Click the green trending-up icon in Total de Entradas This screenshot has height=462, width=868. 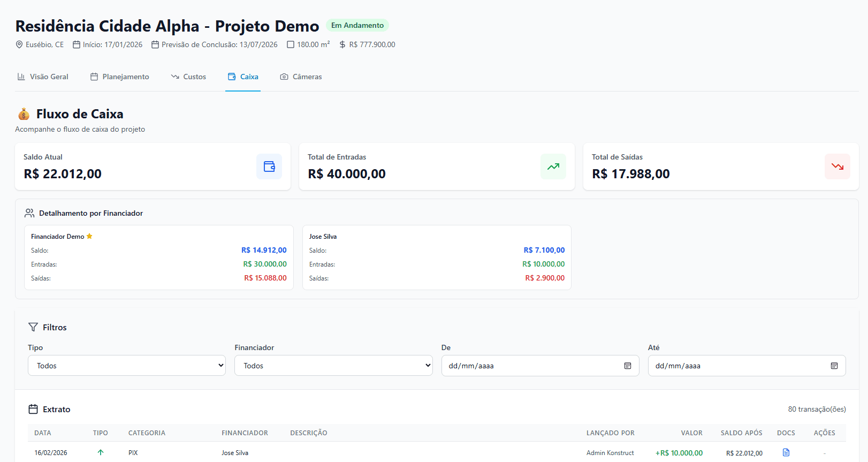[553, 166]
